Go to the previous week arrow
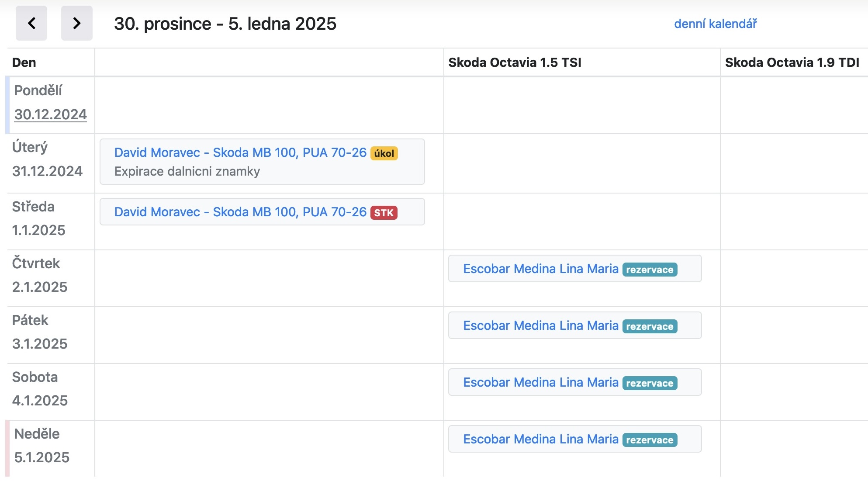The width and height of the screenshot is (868, 481). tap(31, 23)
